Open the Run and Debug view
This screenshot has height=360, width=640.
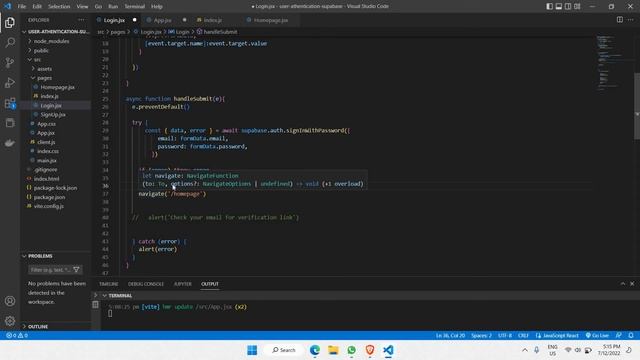point(10,82)
